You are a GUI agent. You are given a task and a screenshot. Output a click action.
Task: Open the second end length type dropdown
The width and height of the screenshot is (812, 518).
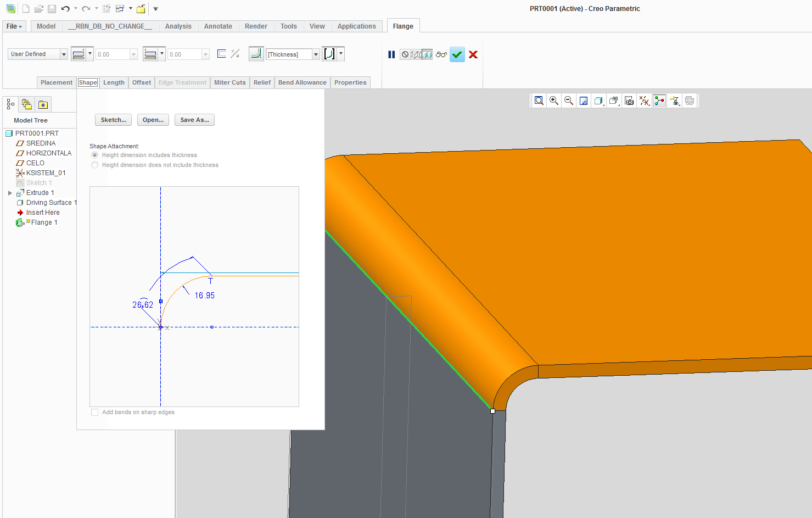[162, 54]
